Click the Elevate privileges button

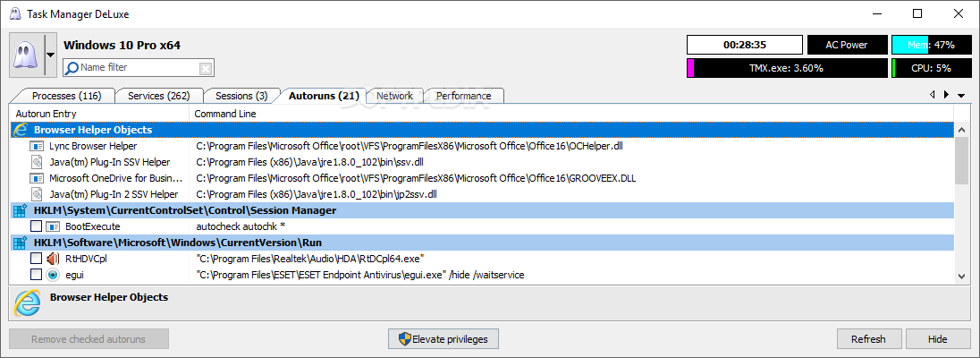pos(444,339)
